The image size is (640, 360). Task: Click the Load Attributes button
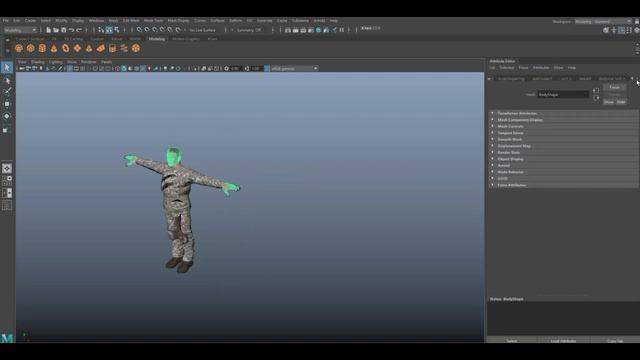[563, 340]
